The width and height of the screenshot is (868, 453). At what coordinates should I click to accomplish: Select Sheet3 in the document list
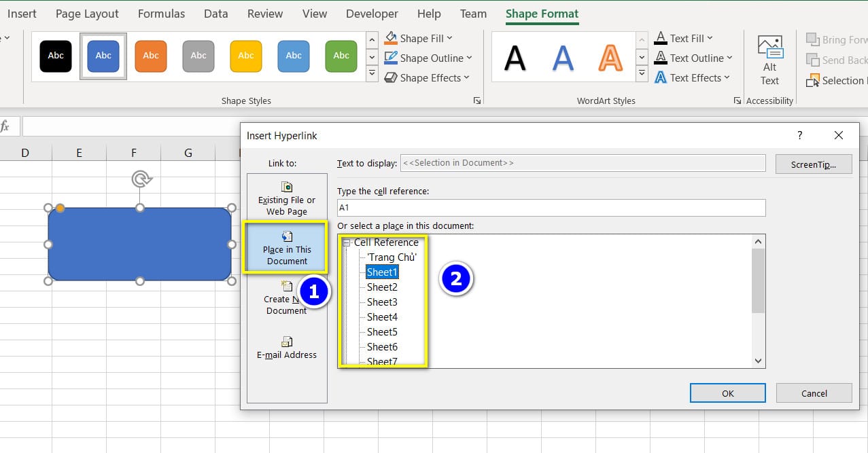point(381,302)
